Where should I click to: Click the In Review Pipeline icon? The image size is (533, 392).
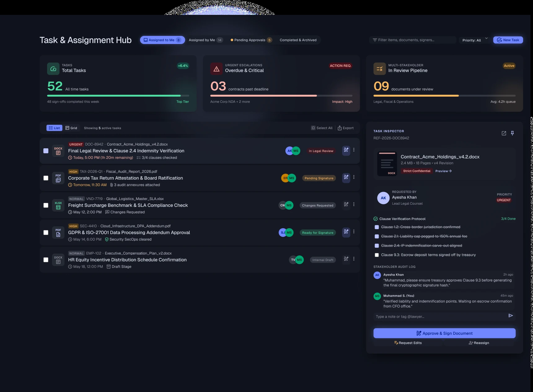380,69
